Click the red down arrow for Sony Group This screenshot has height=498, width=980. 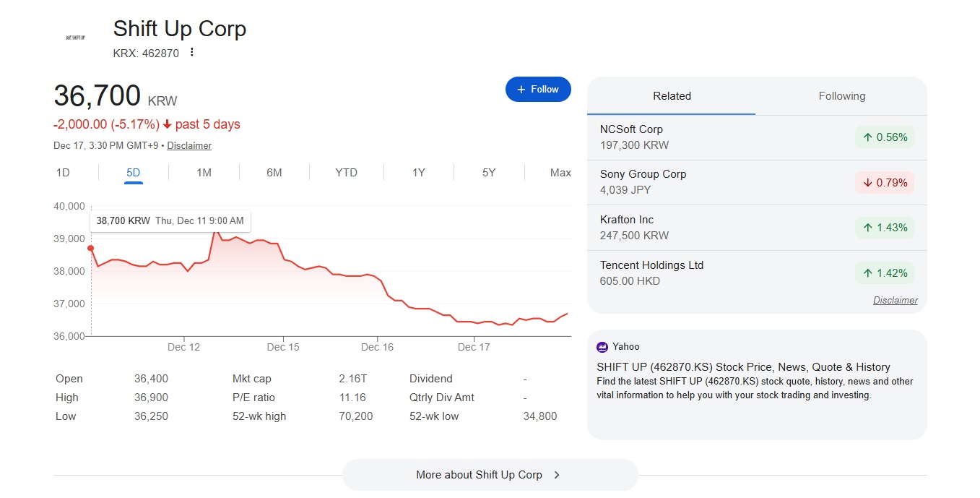[867, 183]
